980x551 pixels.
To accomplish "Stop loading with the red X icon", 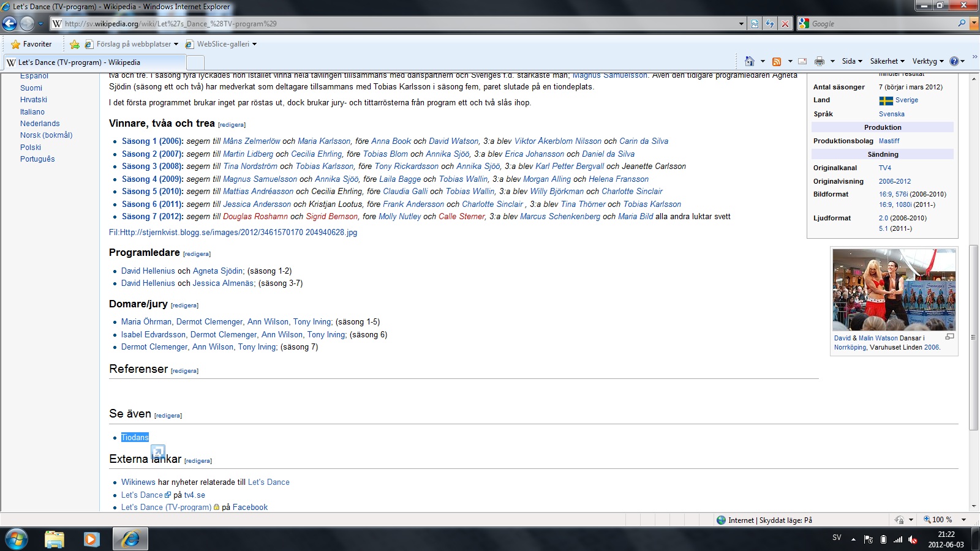I will point(785,24).
